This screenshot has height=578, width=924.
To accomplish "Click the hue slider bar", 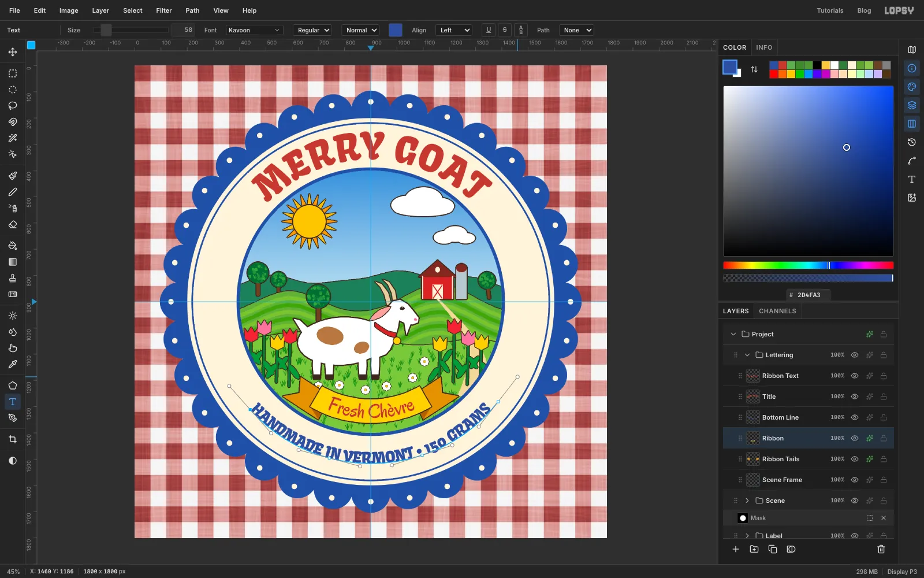I will (x=808, y=265).
